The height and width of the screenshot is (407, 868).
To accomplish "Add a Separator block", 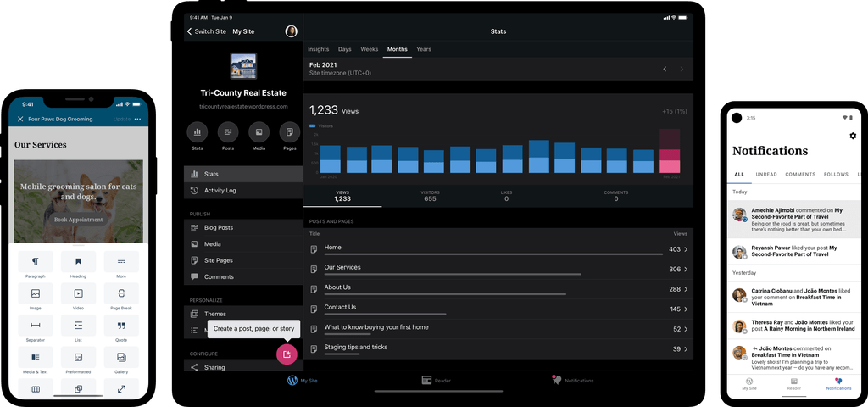I will (36, 325).
